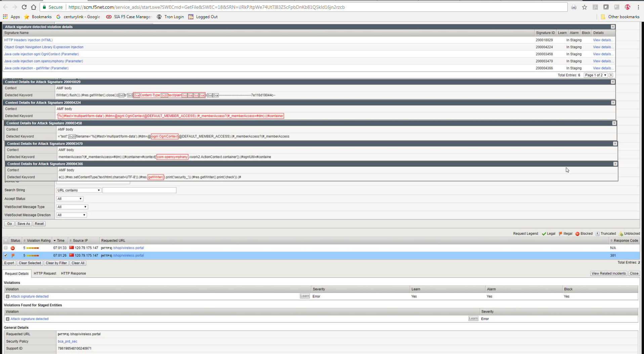
Task: Click the Save As button
Action: tap(24, 224)
